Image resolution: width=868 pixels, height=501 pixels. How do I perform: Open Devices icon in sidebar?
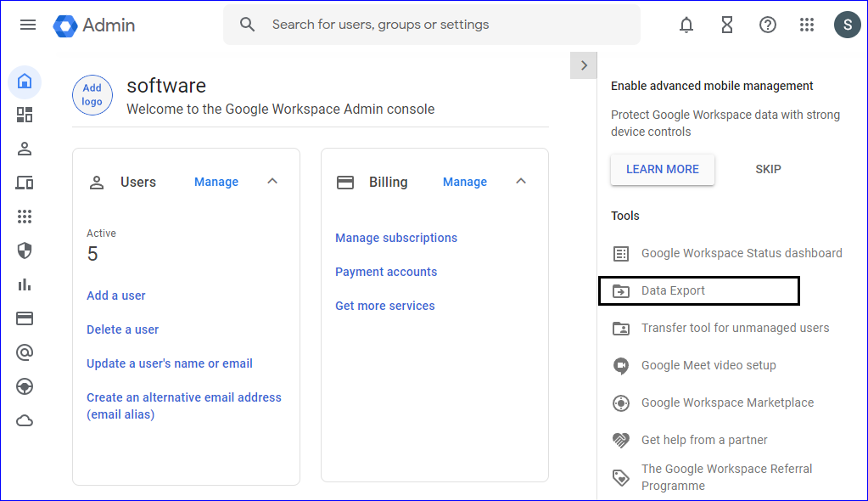[25, 183]
